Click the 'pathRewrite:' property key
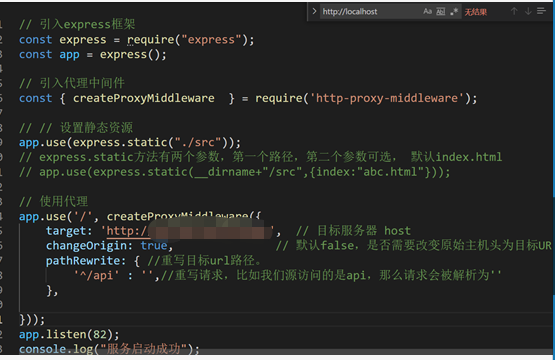Viewport: 555px width, 360px height. 86,261
